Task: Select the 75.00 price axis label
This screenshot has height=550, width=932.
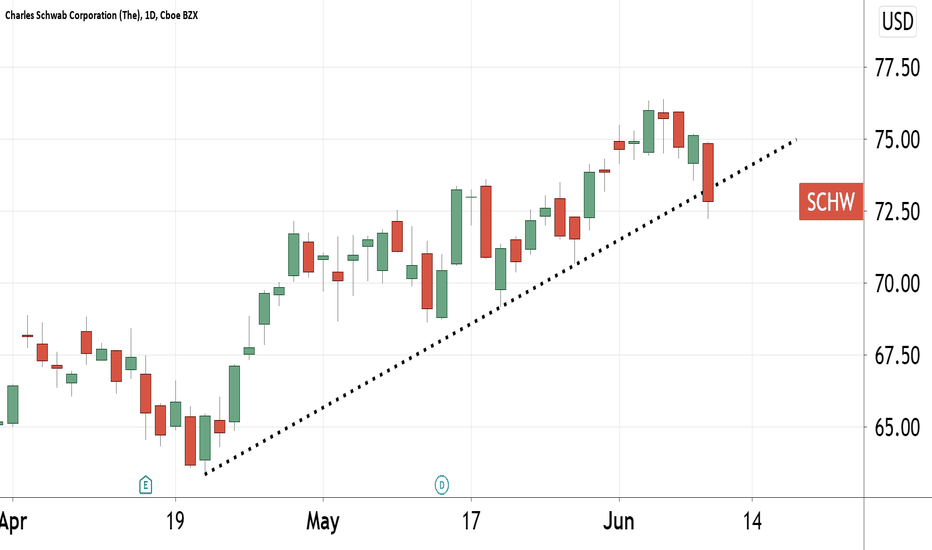Action: click(x=898, y=140)
